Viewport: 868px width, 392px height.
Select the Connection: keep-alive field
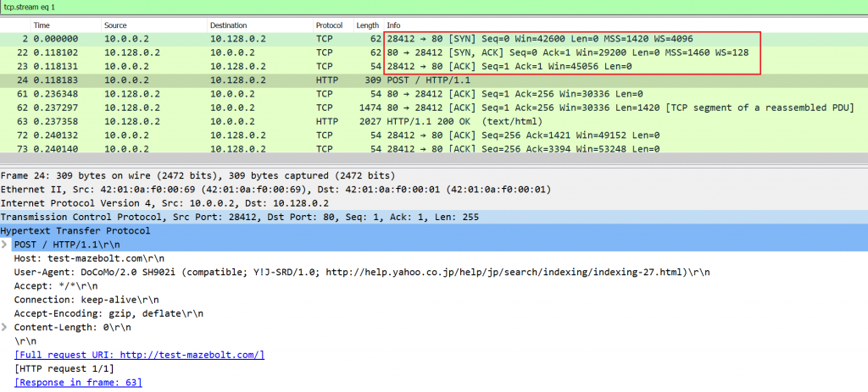(86, 300)
